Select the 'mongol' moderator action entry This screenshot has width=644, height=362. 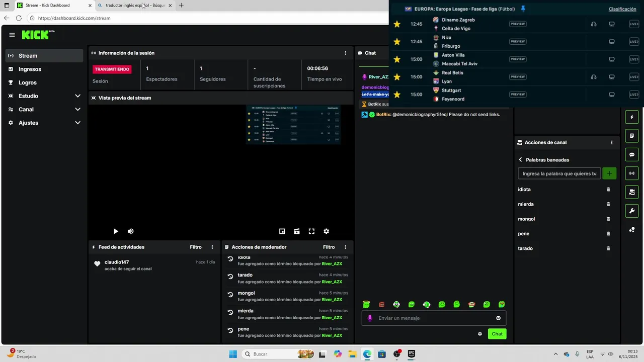click(287, 296)
